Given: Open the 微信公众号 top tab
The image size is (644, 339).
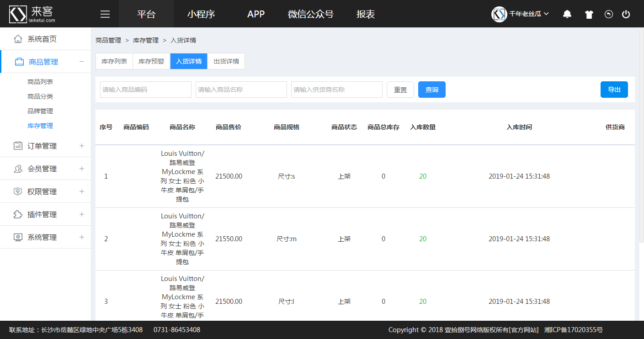Looking at the screenshot, I should click(311, 14).
